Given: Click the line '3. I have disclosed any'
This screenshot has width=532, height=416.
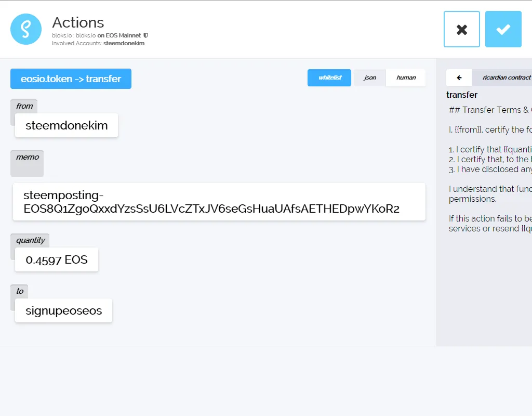Looking at the screenshot, I should pos(490,169).
